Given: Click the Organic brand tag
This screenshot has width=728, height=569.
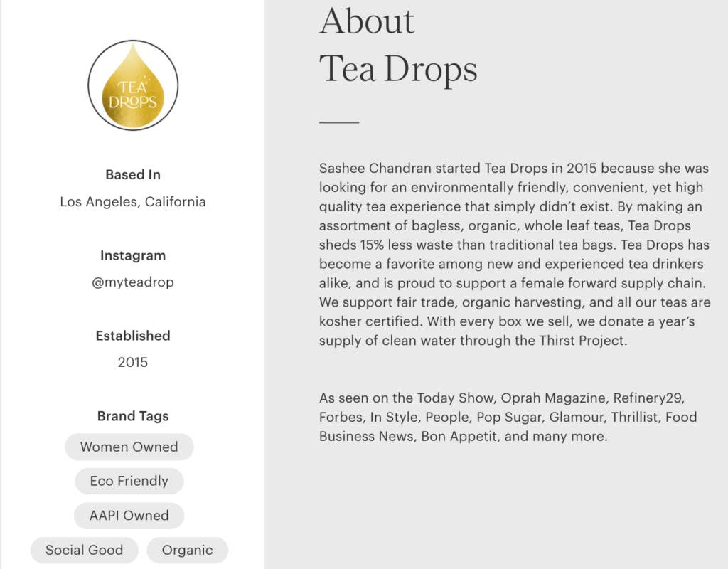Looking at the screenshot, I should [187, 550].
